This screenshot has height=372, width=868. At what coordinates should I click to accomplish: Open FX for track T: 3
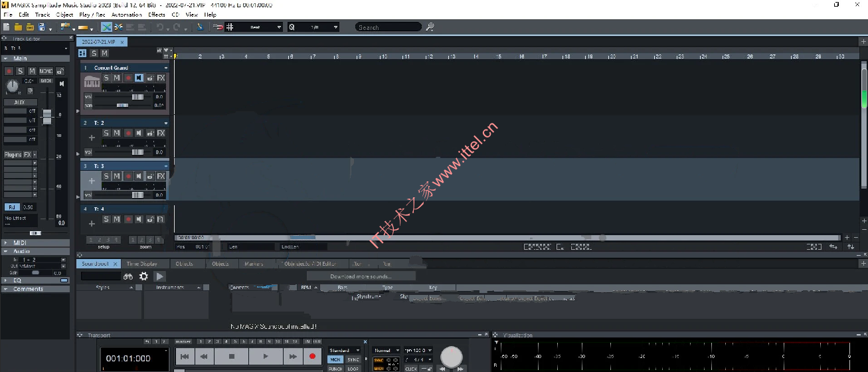[161, 177]
